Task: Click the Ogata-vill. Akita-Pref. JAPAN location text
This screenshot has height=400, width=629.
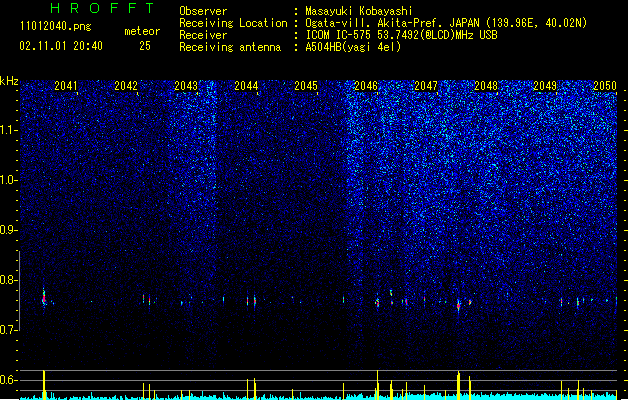Action: 446,23
